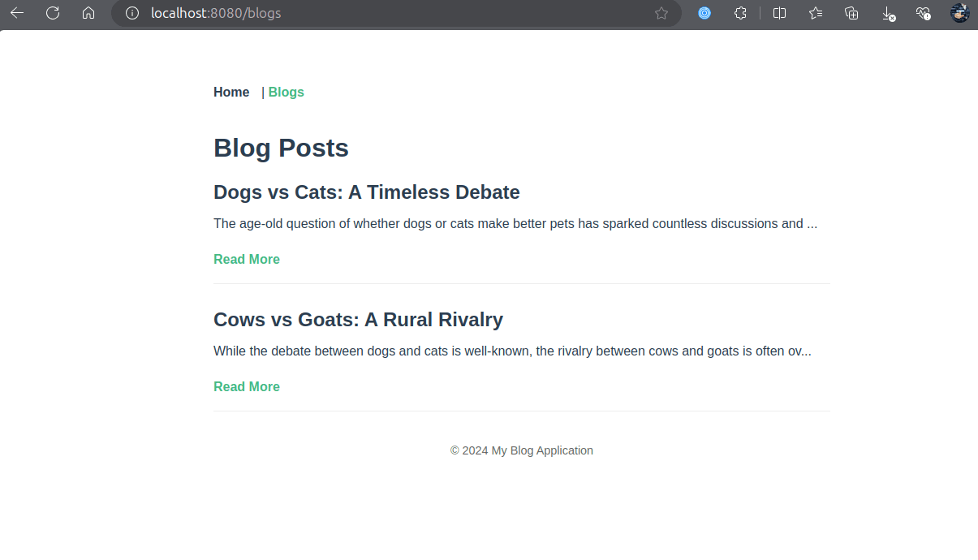Open the blue circular extension icon
The height and width of the screenshot is (560, 978).
(704, 13)
